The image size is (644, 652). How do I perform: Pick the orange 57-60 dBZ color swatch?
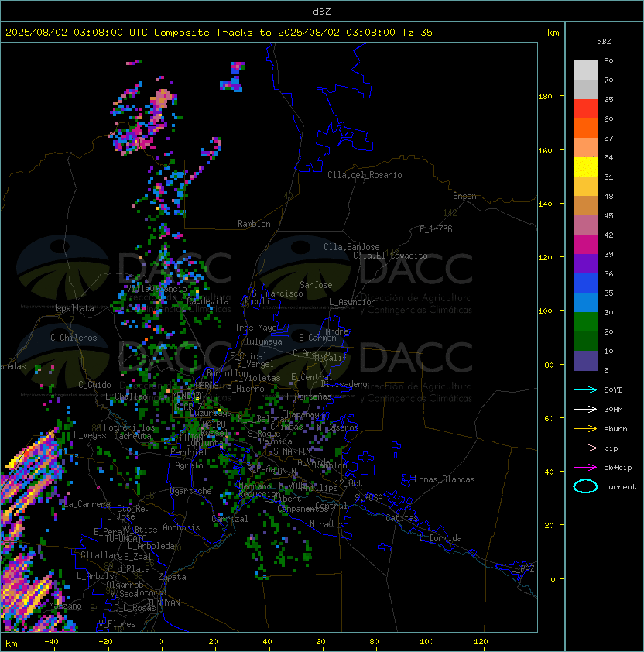coord(585,128)
